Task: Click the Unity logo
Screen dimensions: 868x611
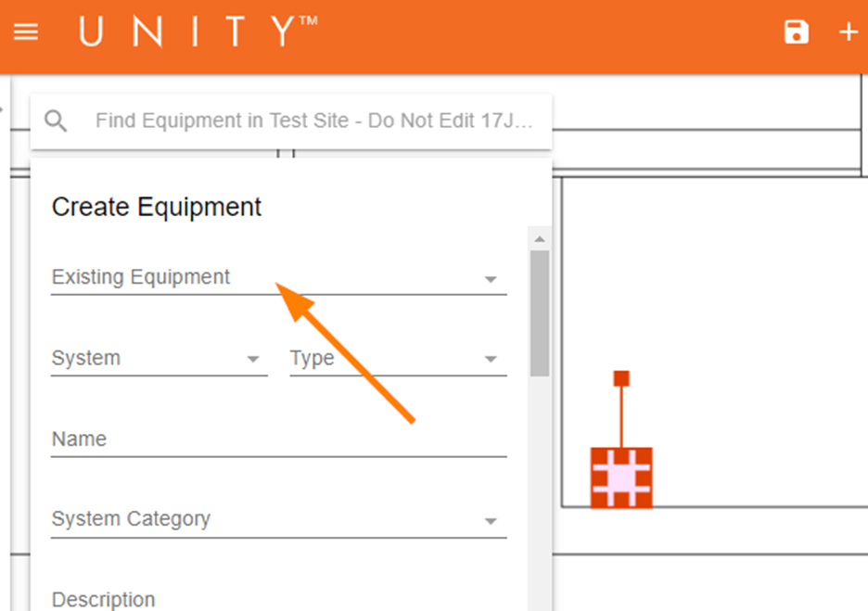Action: [x=198, y=31]
